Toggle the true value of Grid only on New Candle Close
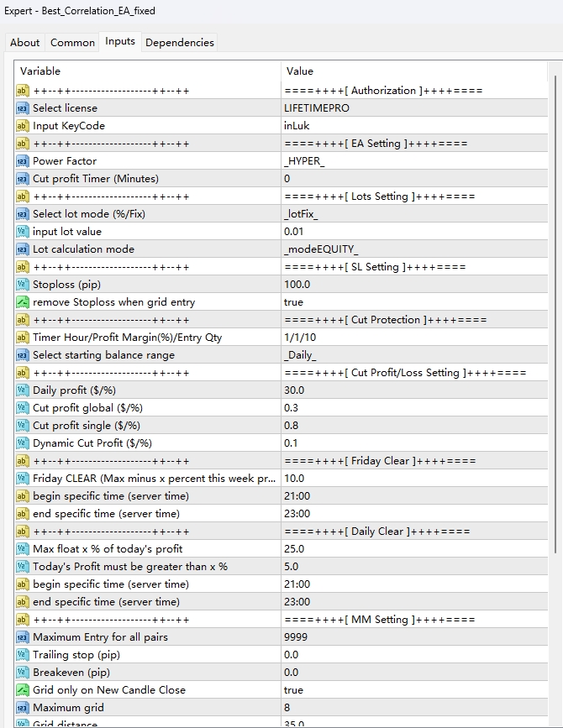 pyautogui.click(x=414, y=690)
